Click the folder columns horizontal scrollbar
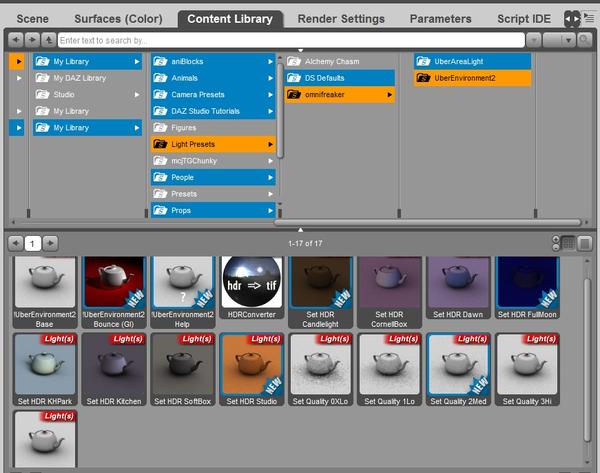The image size is (600, 473). pos(428,222)
